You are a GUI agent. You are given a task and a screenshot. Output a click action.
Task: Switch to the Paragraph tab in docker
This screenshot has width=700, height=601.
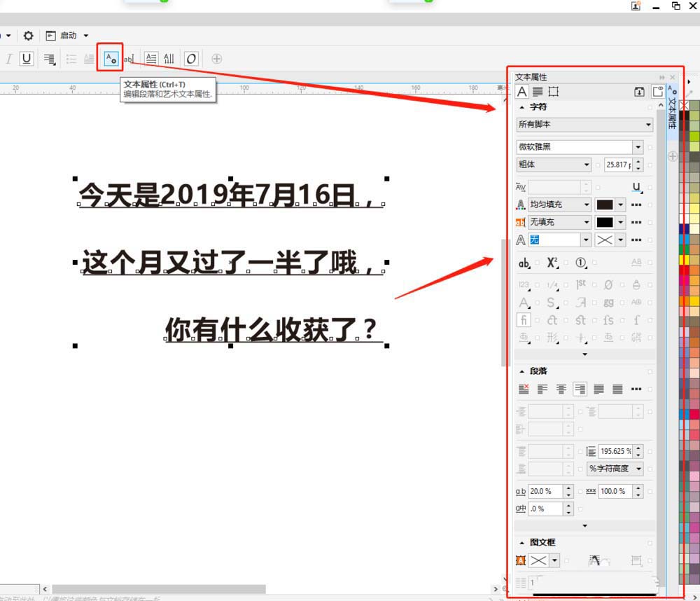point(538,91)
